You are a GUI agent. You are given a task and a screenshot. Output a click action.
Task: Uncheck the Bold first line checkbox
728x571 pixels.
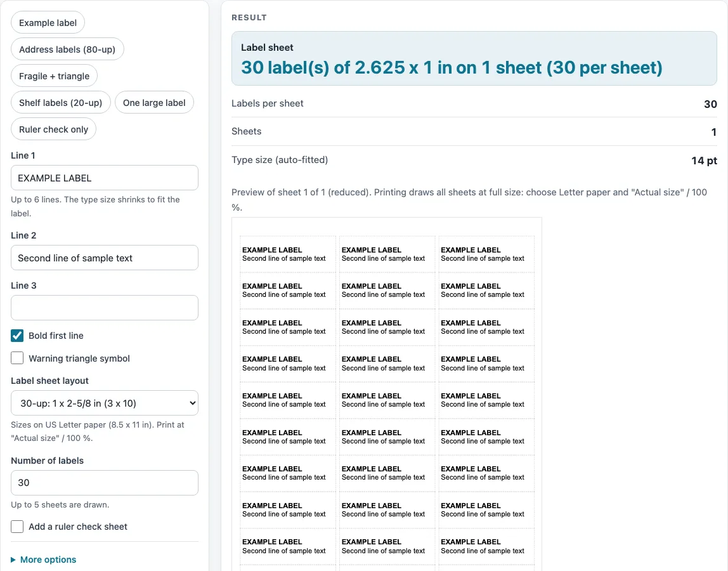[x=17, y=336]
